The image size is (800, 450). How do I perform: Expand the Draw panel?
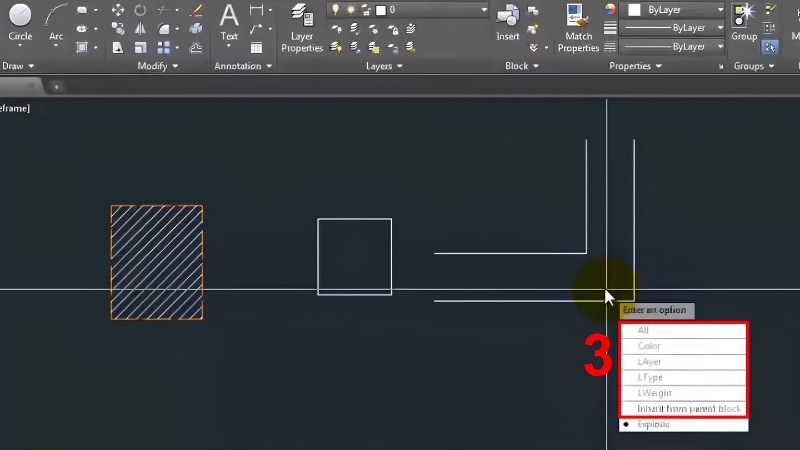(18, 66)
